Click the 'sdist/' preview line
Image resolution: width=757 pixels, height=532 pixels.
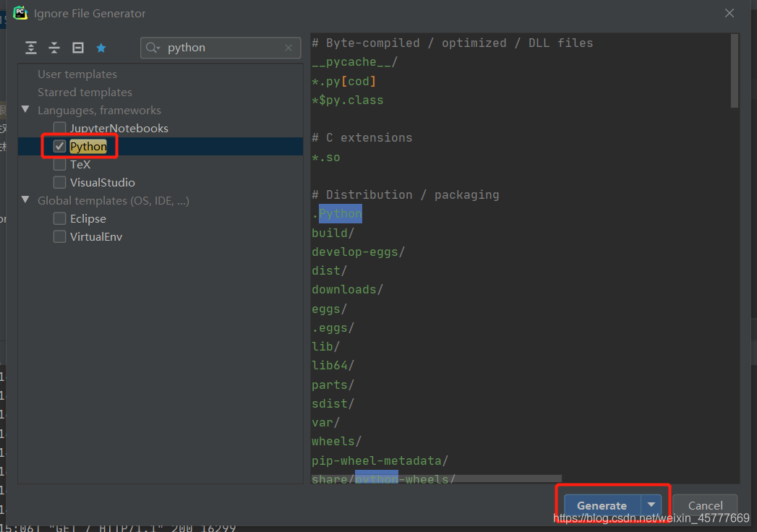coord(333,403)
